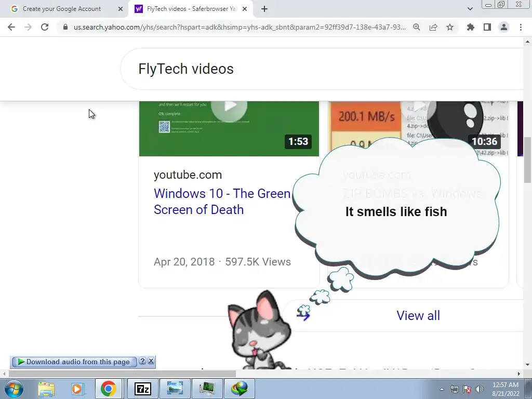
Task: Click the scroll up arrow
Action: (527, 42)
